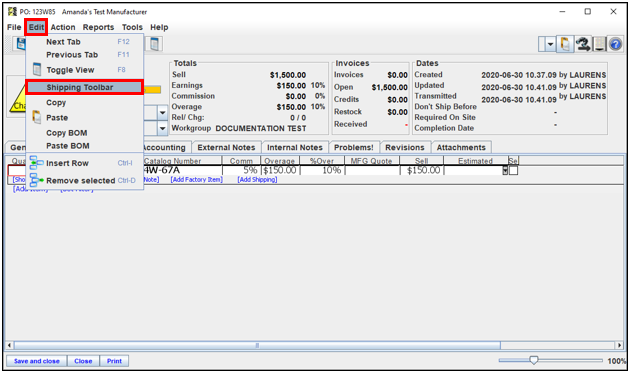Open the Help menu

pyautogui.click(x=159, y=27)
